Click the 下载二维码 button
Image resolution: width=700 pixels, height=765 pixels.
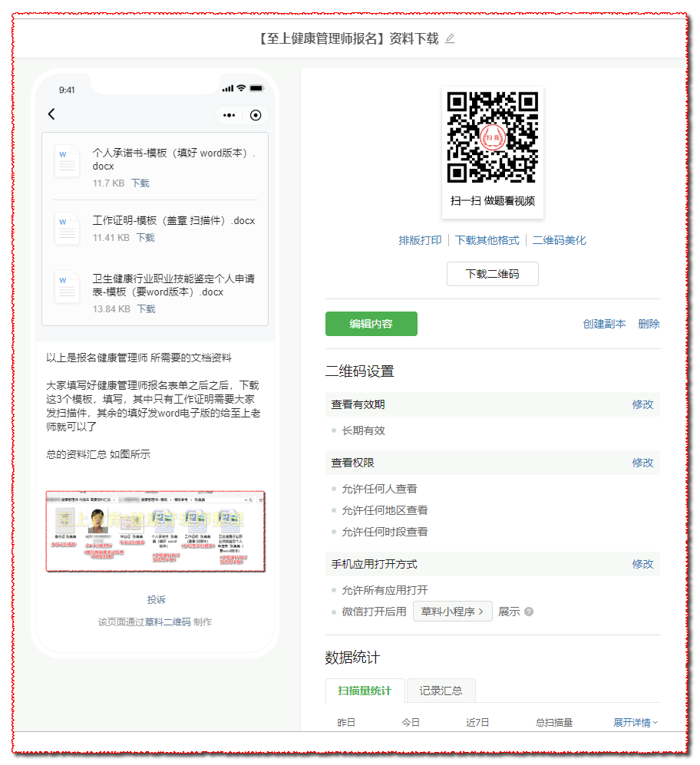pyautogui.click(x=492, y=274)
